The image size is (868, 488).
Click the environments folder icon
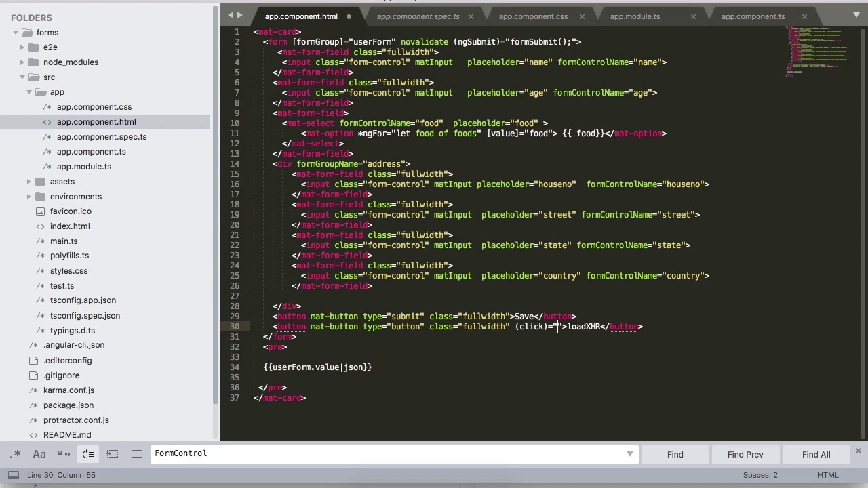click(x=41, y=197)
